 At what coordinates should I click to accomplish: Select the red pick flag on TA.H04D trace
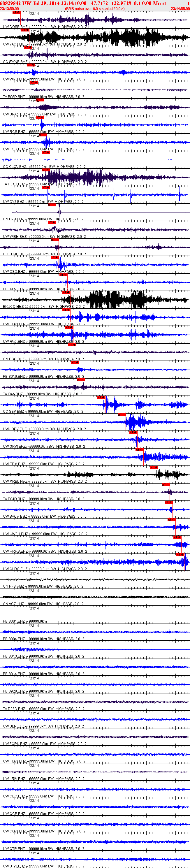pos(46,170)
